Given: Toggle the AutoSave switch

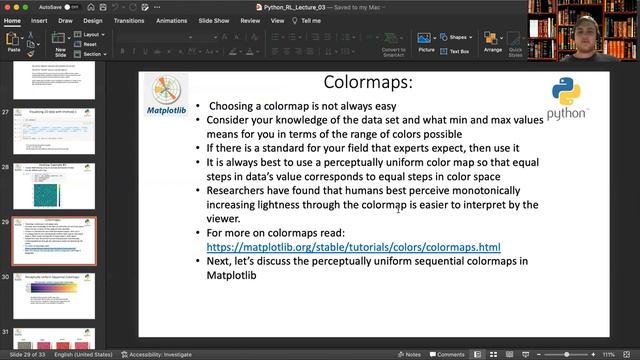Looking at the screenshot, I should [x=71, y=7].
